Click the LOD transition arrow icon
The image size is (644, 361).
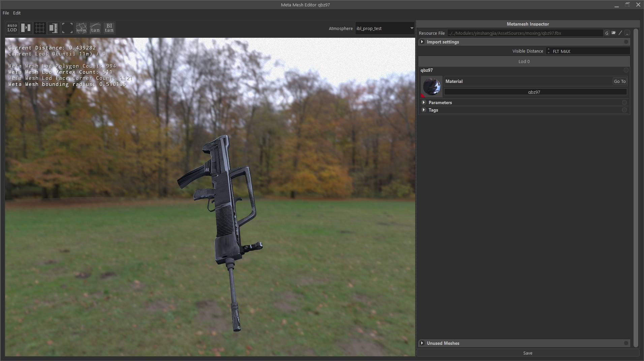[26, 28]
